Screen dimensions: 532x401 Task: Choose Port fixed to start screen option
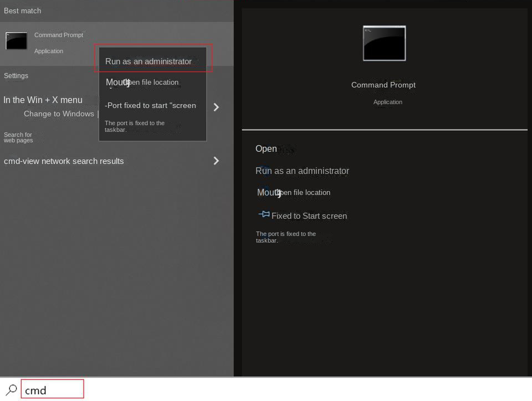(x=150, y=105)
